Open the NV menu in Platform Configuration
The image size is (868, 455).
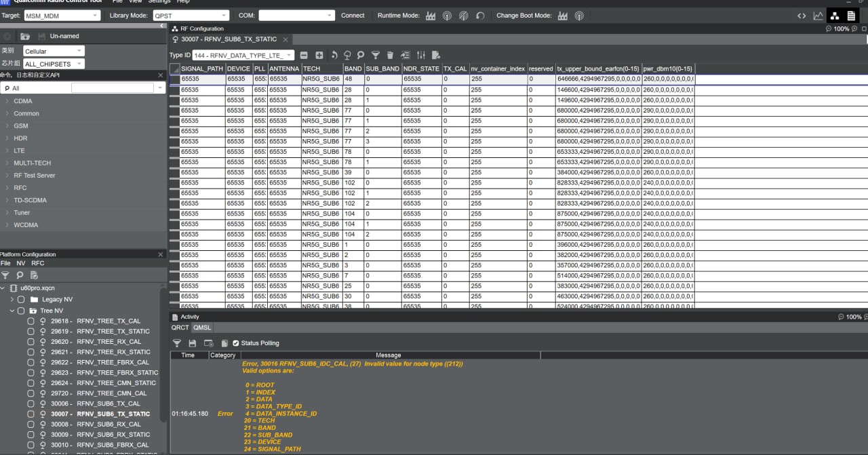pos(21,263)
